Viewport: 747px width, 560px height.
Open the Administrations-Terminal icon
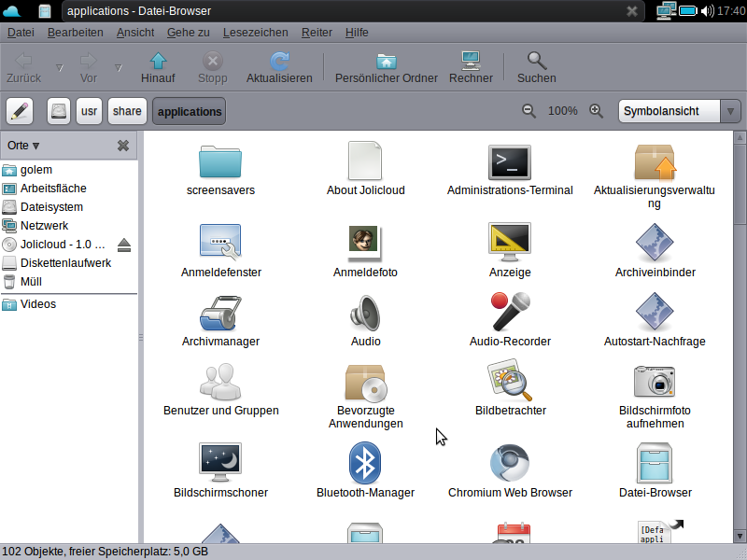(x=509, y=162)
